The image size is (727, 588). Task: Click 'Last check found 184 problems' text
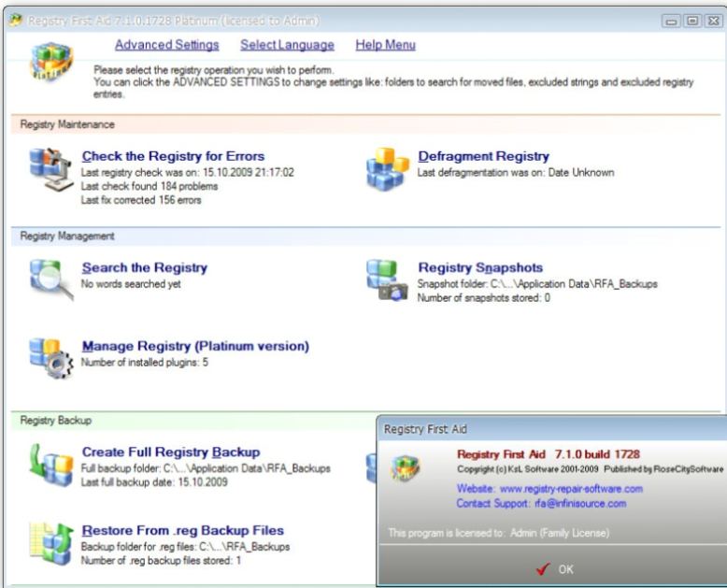[x=150, y=186]
